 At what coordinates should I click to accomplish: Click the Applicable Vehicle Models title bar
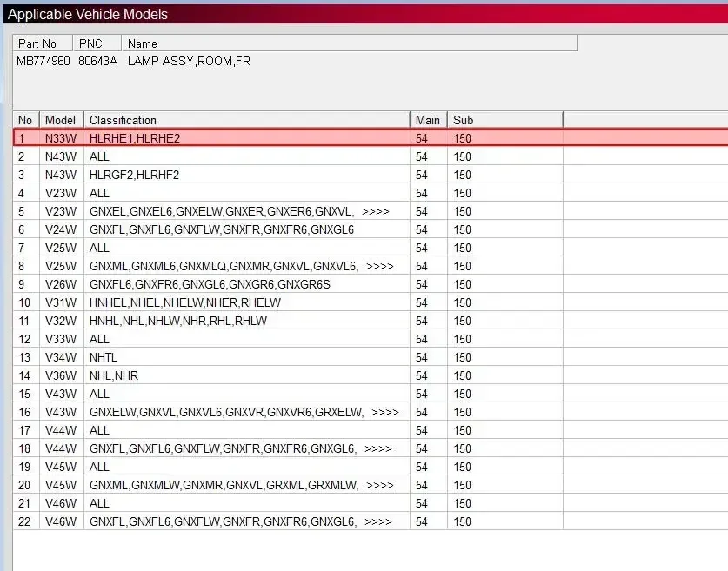[365, 14]
